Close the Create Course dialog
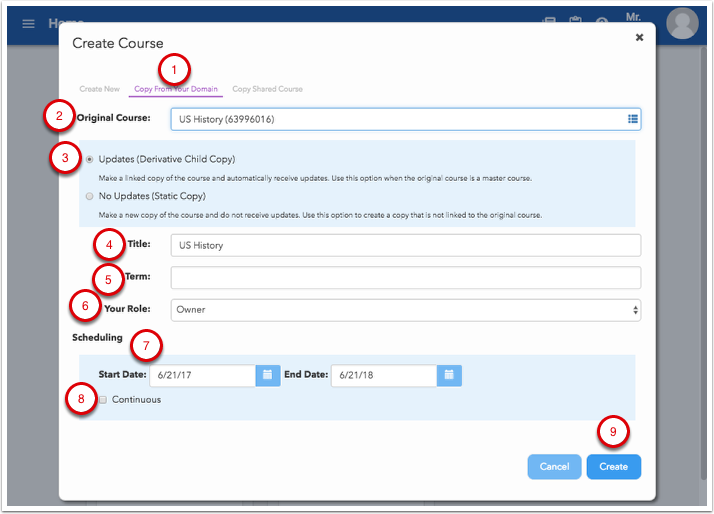The width and height of the screenshot is (714, 514). point(639,37)
